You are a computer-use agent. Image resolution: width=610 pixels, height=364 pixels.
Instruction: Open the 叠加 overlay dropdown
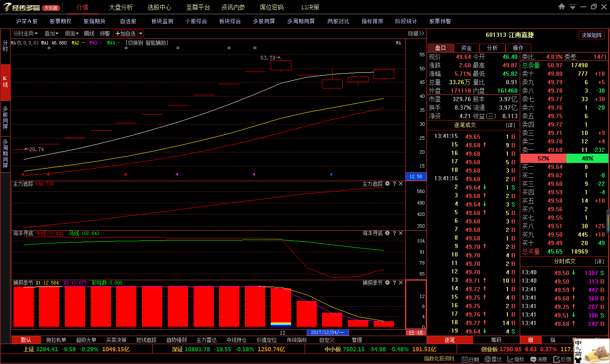(52, 33)
